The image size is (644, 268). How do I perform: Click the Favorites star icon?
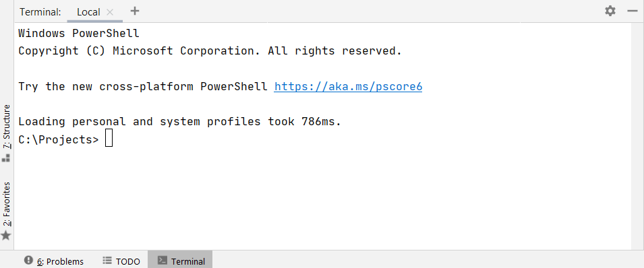pos(6,236)
